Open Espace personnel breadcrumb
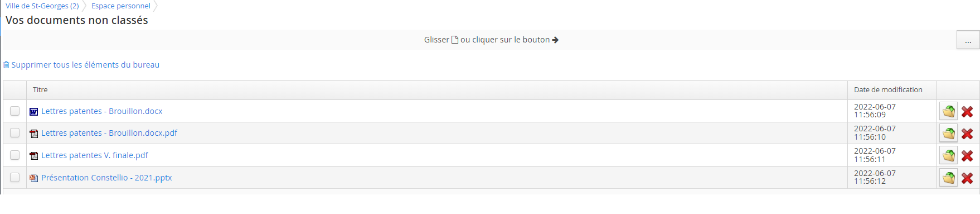This screenshot has height=214, width=980. tap(121, 6)
